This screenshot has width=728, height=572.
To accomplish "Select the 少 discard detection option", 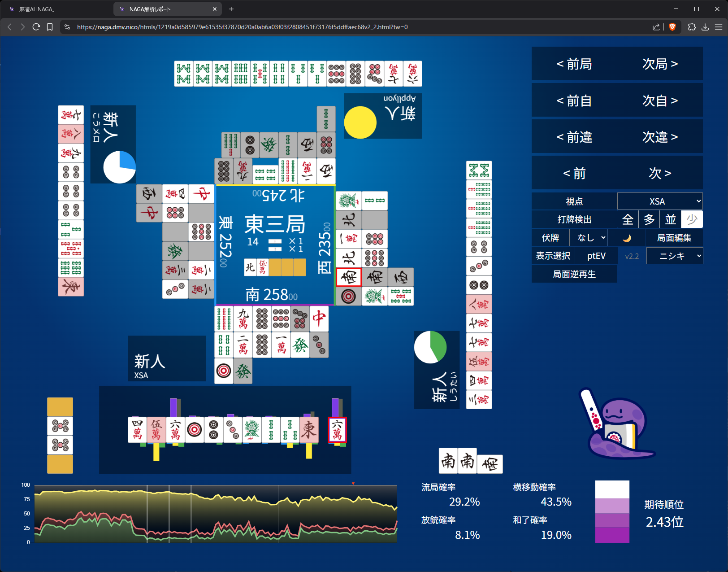I will [692, 219].
